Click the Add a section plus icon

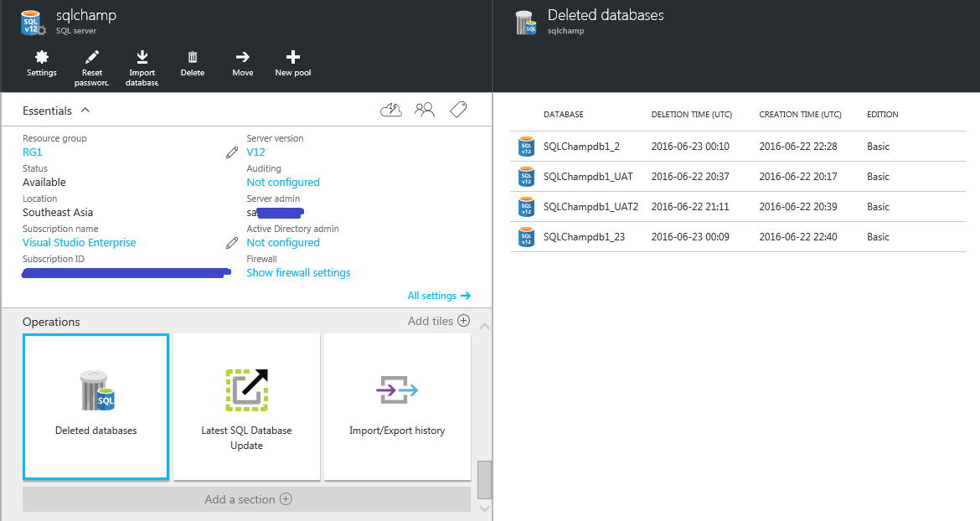286,498
